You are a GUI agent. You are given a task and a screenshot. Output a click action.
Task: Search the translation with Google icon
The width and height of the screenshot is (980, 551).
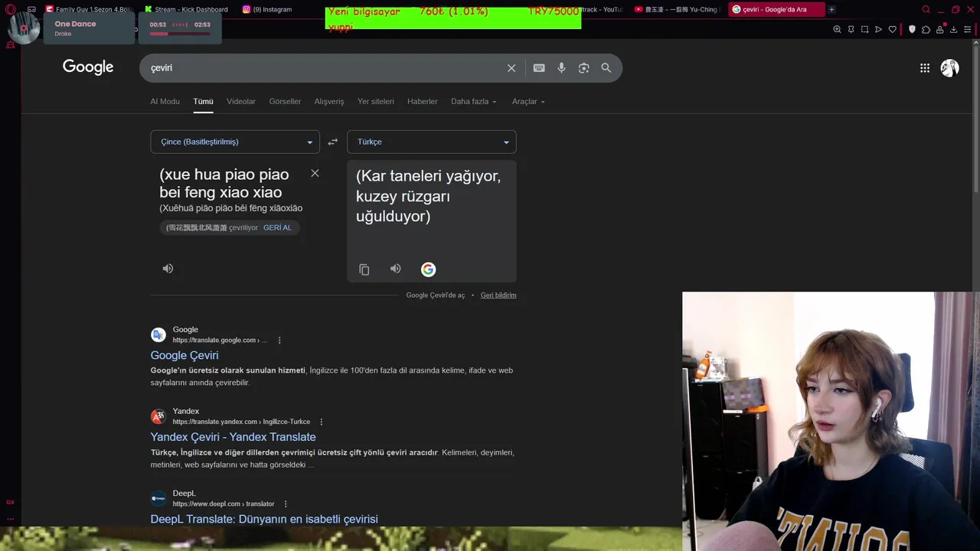coord(428,269)
